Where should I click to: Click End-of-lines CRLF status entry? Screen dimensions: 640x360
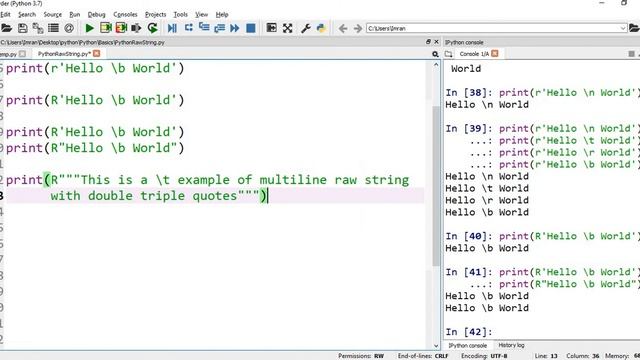coord(423,356)
